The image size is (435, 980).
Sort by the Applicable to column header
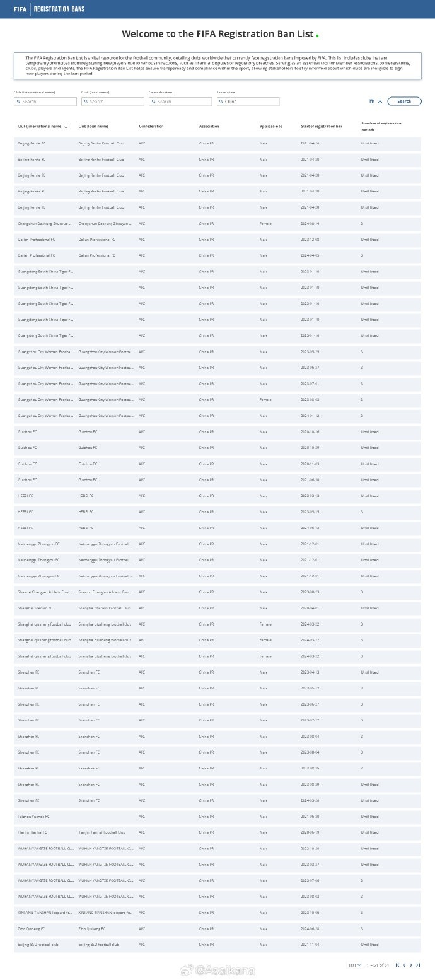[x=271, y=127]
